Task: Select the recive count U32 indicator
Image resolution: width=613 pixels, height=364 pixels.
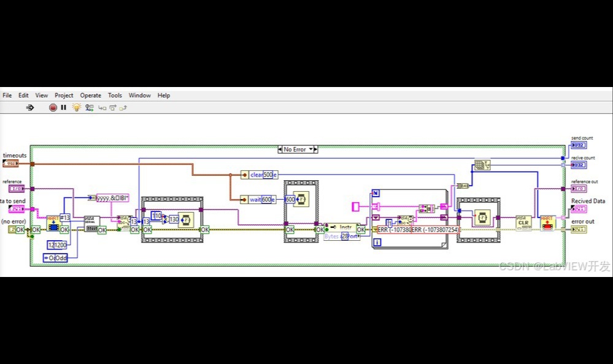Action: point(578,165)
